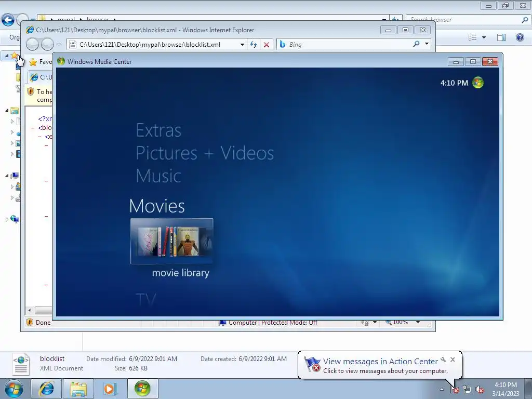Collapse Libraries in navigation pane
Viewport: 532px width, 399px height.
(x=7, y=110)
